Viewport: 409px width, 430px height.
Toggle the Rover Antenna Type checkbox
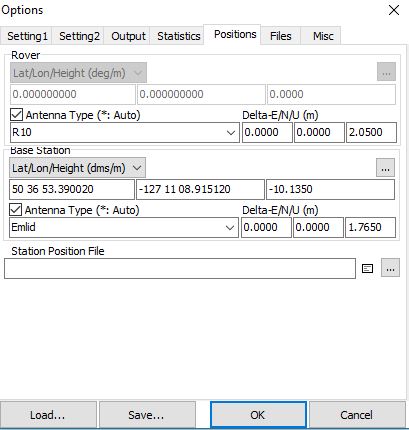(x=16, y=115)
